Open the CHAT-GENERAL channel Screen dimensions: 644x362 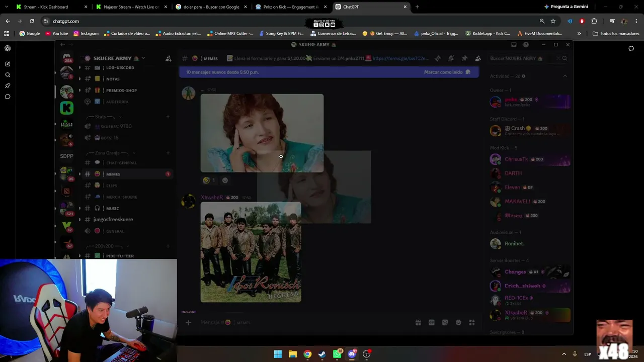pyautogui.click(x=128, y=163)
